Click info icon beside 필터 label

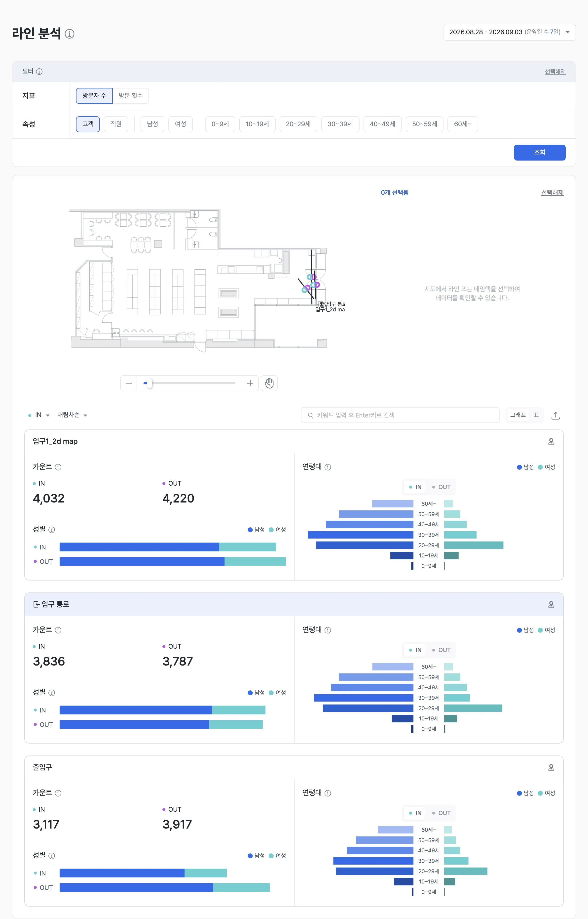pyautogui.click(x=39, y=72)
